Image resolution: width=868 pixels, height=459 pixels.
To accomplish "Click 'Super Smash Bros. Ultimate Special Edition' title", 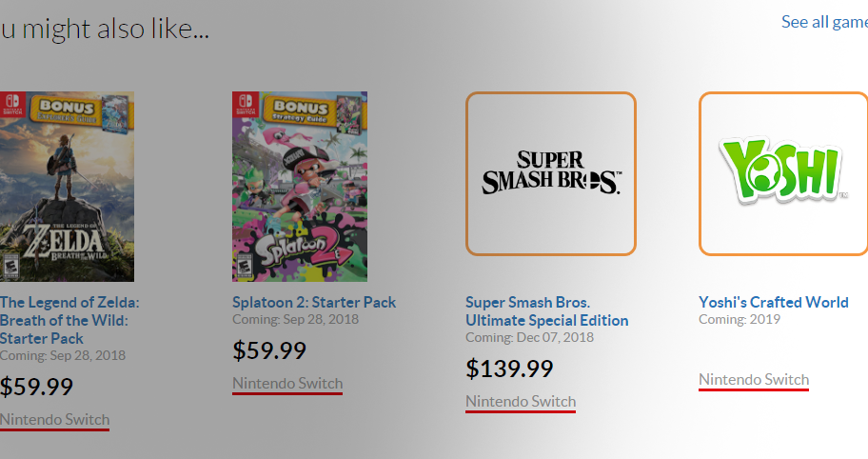I will (x=546, y=311).
